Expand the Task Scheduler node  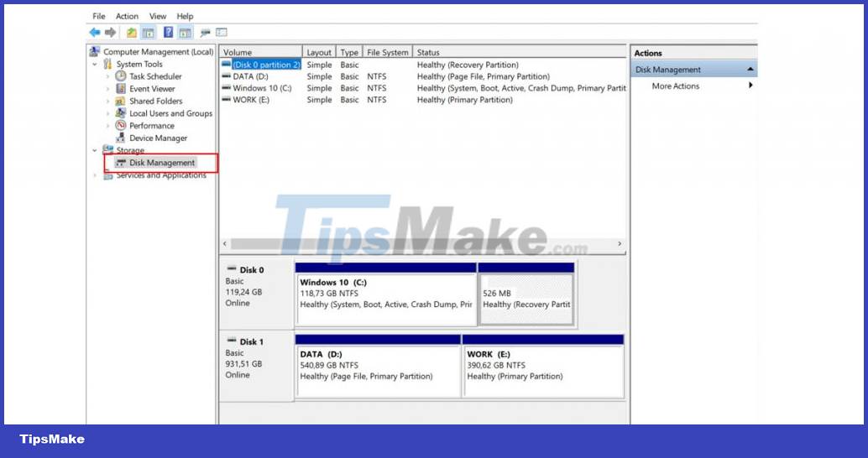tap(107, 76)
